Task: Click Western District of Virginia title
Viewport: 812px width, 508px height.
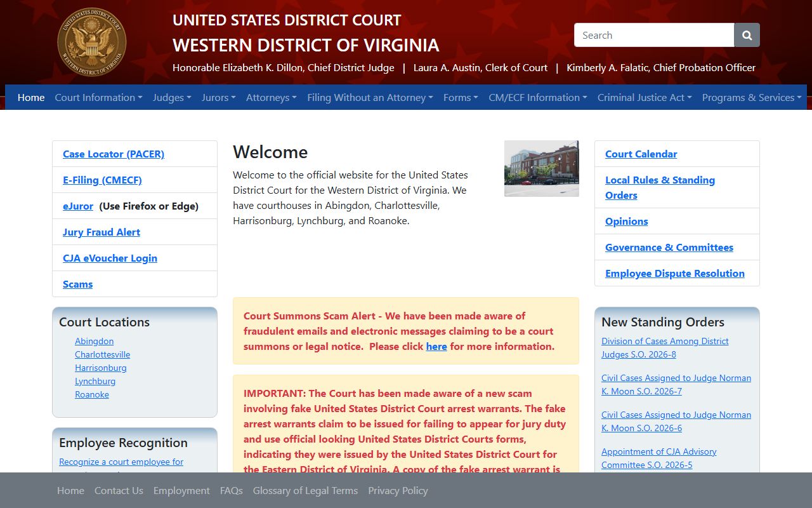Action: click(306, 45)
